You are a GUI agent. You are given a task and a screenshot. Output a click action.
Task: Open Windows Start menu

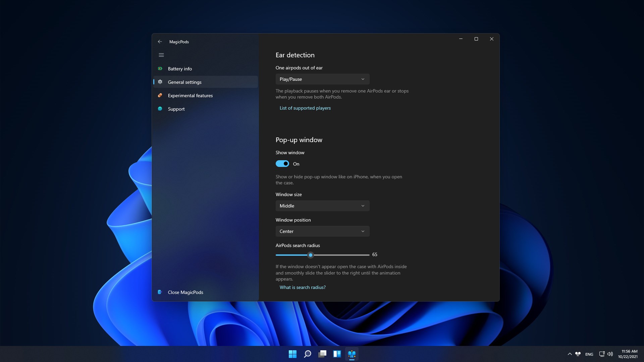click(x=292, y=354)
